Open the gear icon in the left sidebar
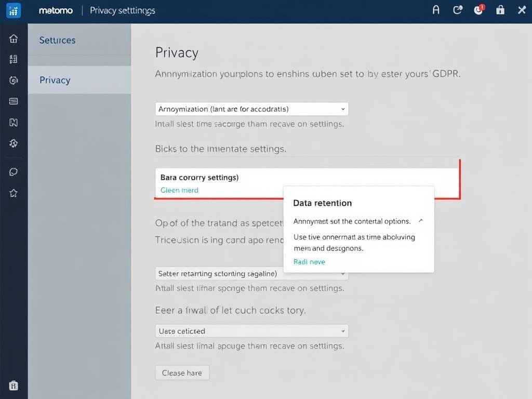532x399 pixels. point(14,143)
